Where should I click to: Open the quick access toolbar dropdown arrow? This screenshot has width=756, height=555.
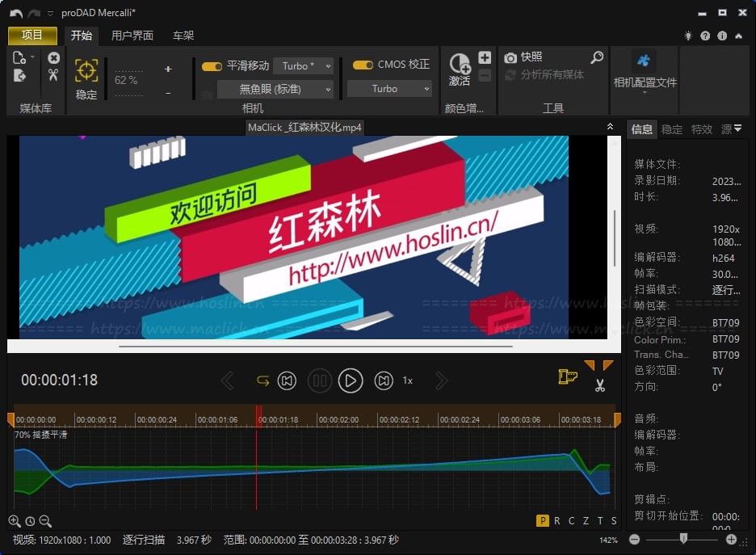(50, 14)
